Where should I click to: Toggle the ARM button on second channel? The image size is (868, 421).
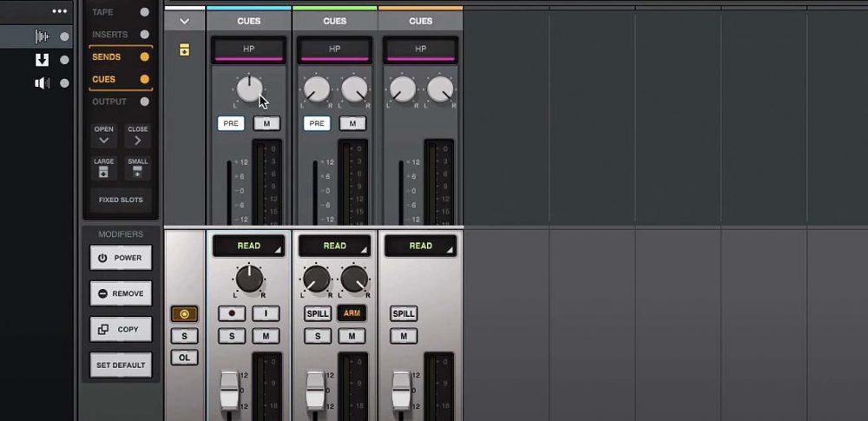coord(352,313)
